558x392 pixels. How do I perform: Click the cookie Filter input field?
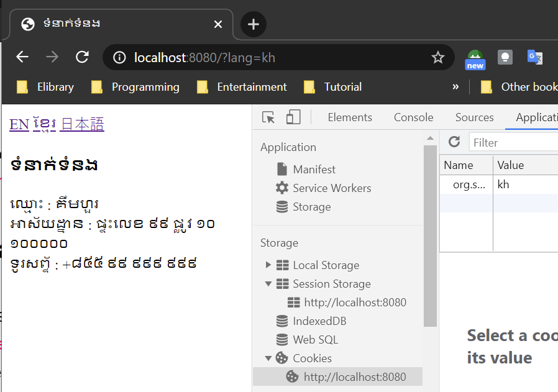(513, 142)
